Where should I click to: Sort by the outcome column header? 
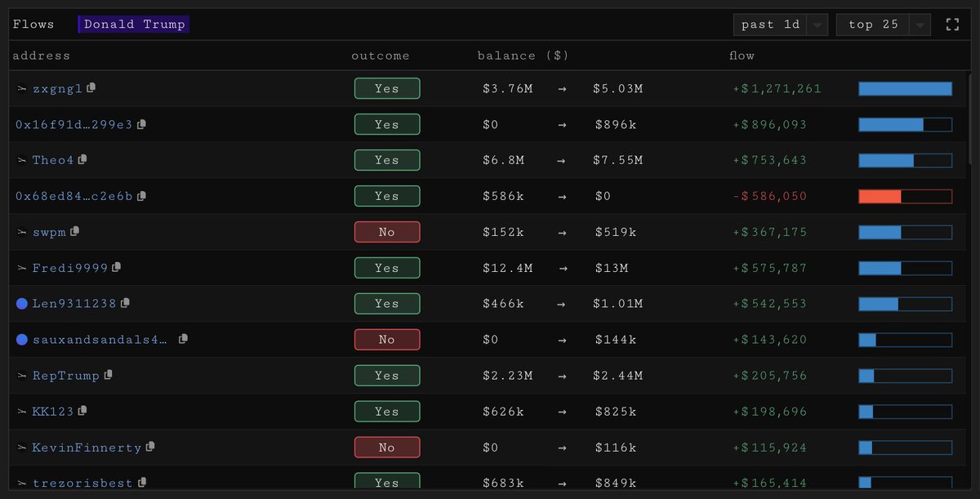click(x=381, y=56)
